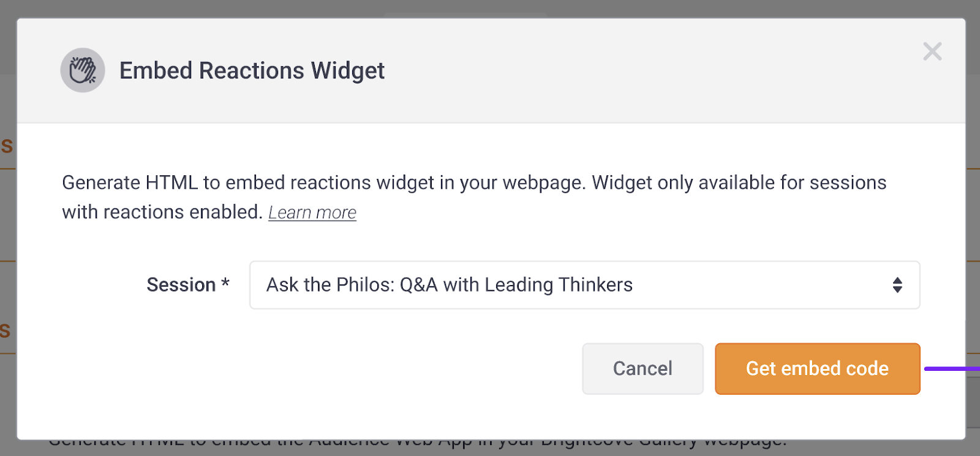This screenshot has width=980, height=456.
Task: Click the Session field label
Action: [181, 285]
